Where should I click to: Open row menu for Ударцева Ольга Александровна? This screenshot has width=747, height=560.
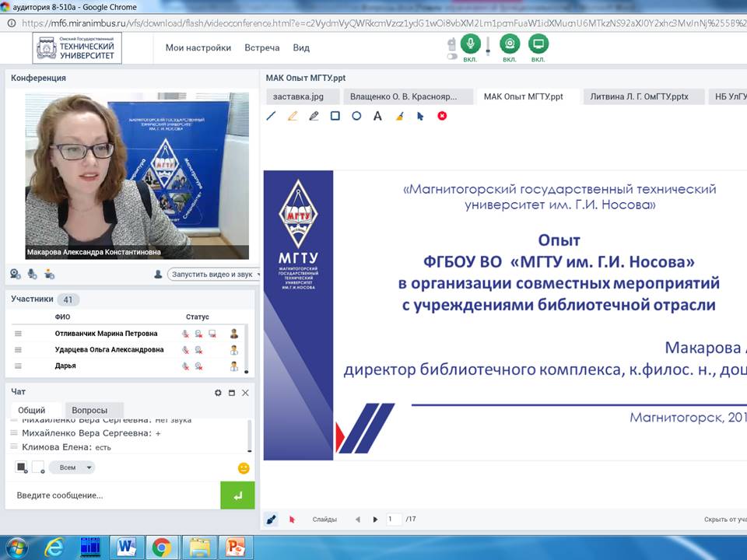click(x=18, y=349)
